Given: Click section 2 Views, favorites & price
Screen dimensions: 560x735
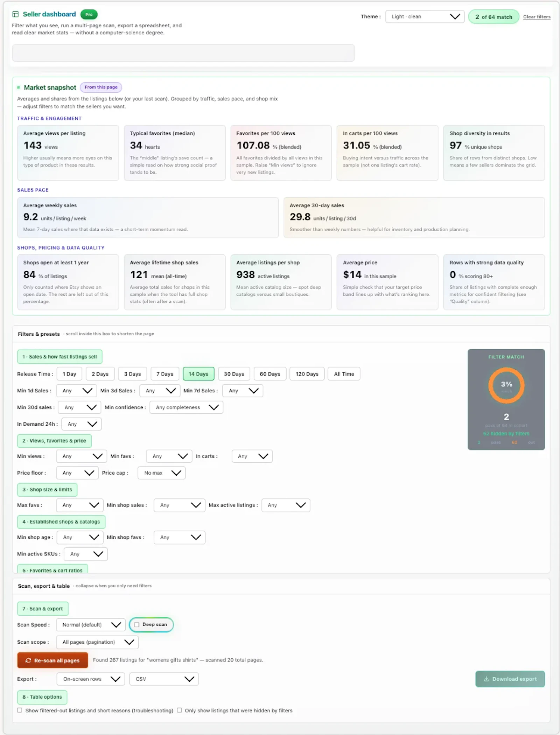Looking at the screenshot, I should tap(54, 441).
